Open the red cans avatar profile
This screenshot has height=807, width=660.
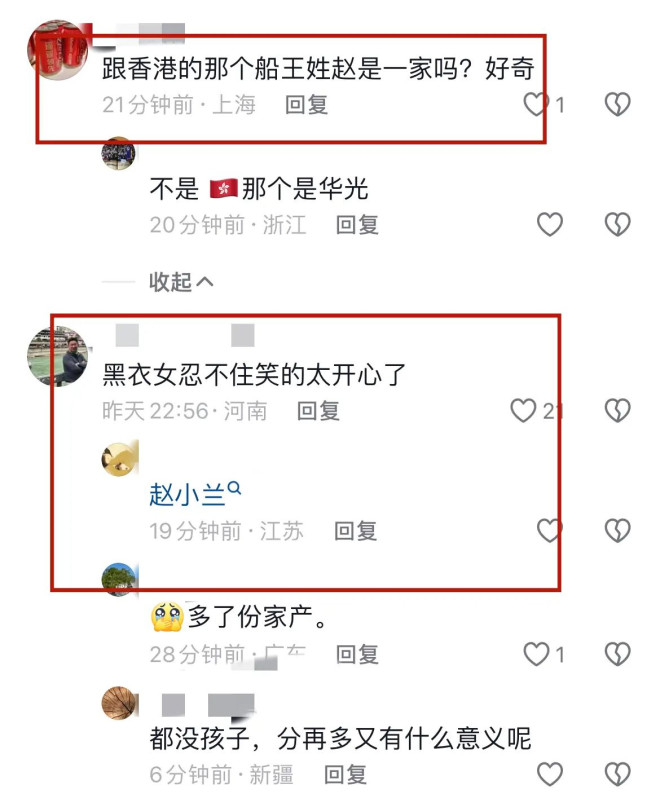coord(58,50)
